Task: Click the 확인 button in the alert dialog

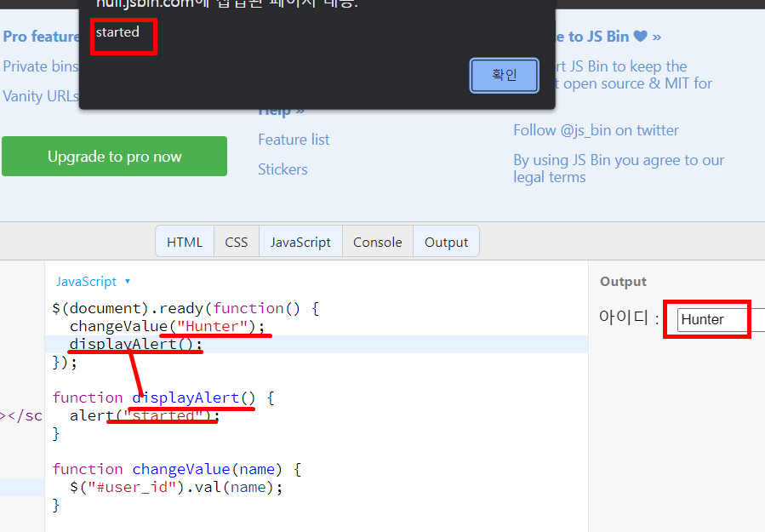Action: [x=504, y=75]
